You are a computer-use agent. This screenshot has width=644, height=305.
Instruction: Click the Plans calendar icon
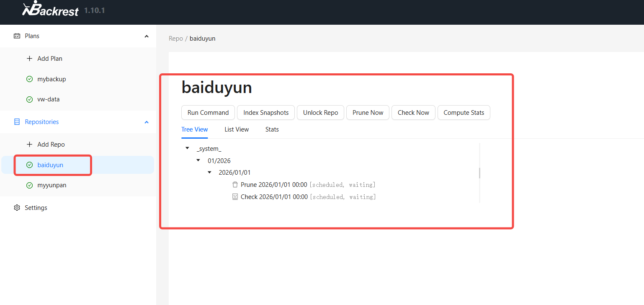click(17, 36)
